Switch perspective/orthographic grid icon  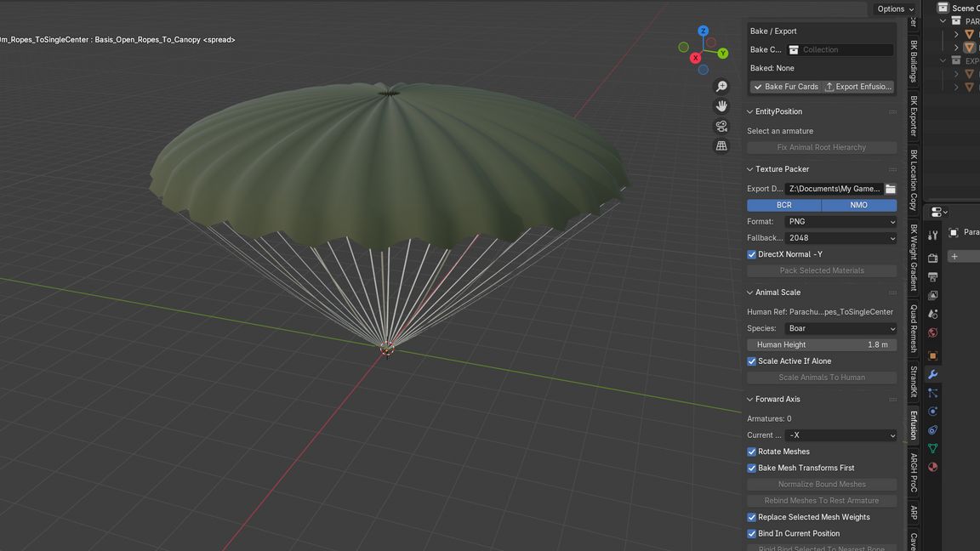tap(721, 146)
